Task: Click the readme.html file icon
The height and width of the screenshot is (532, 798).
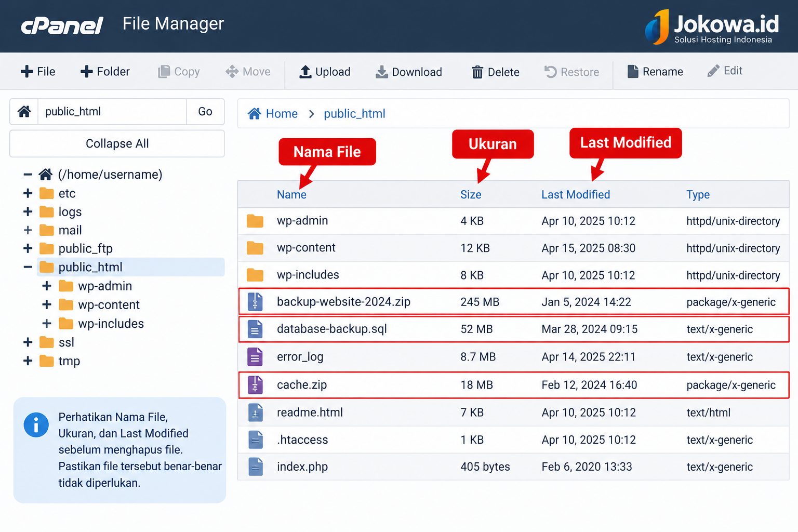Action: [x=255, y=413]
